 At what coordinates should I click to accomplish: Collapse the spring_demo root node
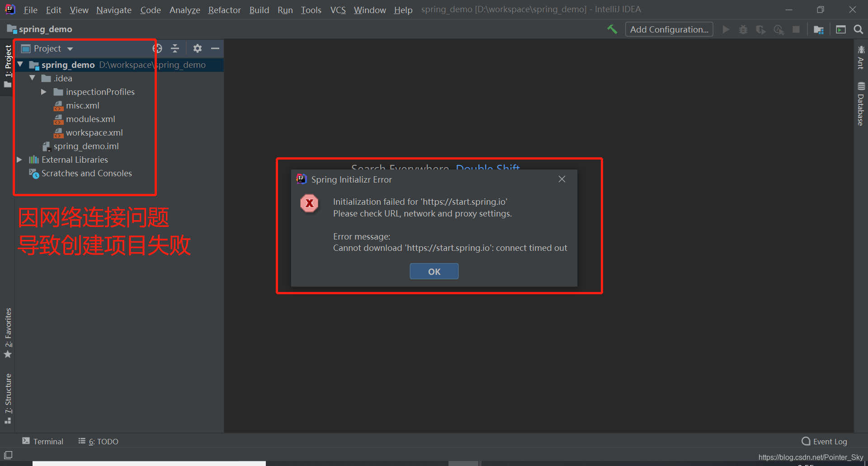[x=20, y=65]
